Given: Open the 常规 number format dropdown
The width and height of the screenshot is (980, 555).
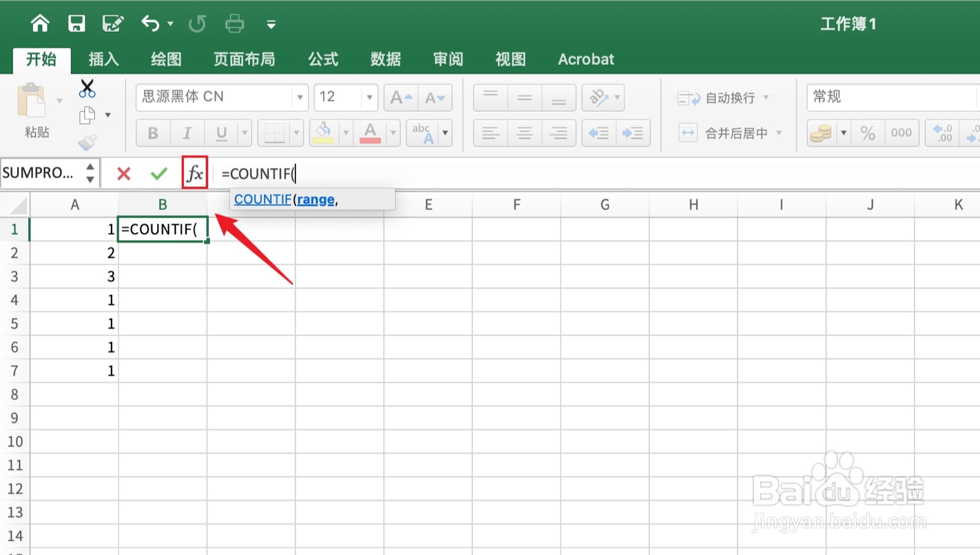Looking at the screenshot, I should (893, 97).
